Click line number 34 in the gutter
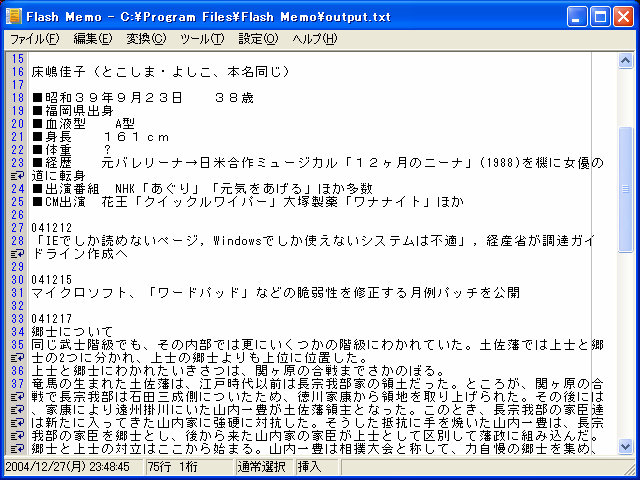The image size is (640, 480). pos(17,332)
